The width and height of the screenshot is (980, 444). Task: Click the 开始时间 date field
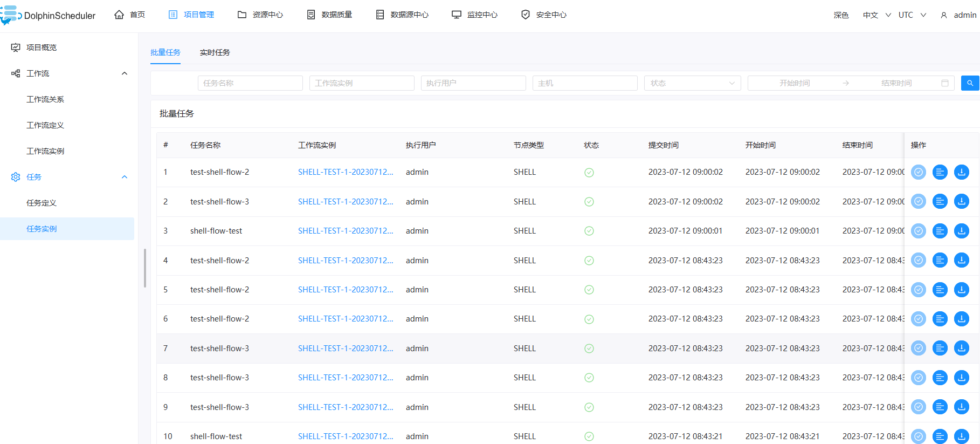pyautogui.click(x=795, y=83)
